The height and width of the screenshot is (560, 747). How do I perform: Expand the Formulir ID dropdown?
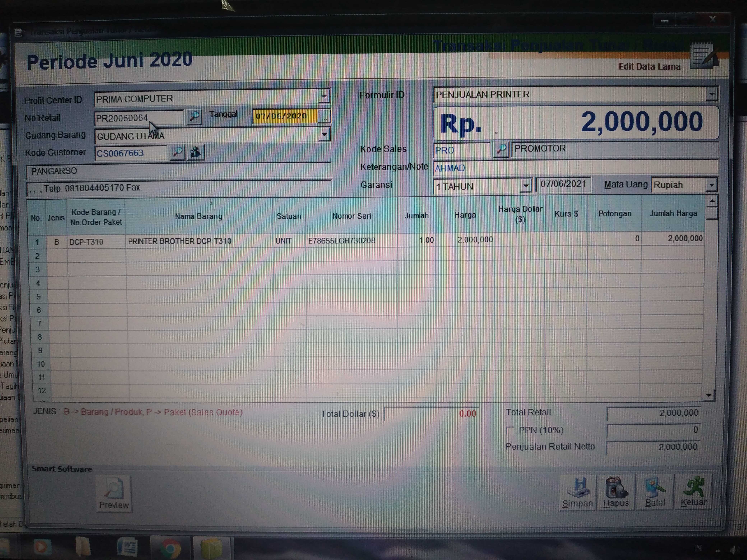pos(712,94)
